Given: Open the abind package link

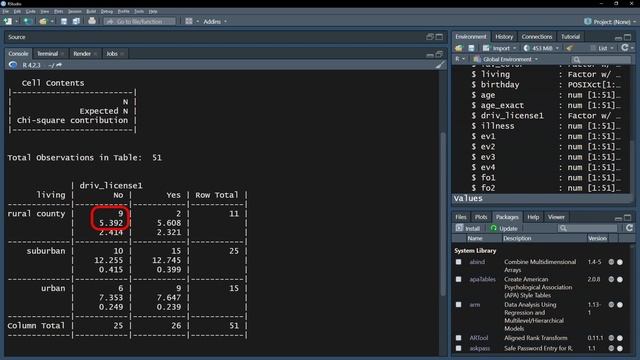Looking at the screenshot, I should pos(477,262).
